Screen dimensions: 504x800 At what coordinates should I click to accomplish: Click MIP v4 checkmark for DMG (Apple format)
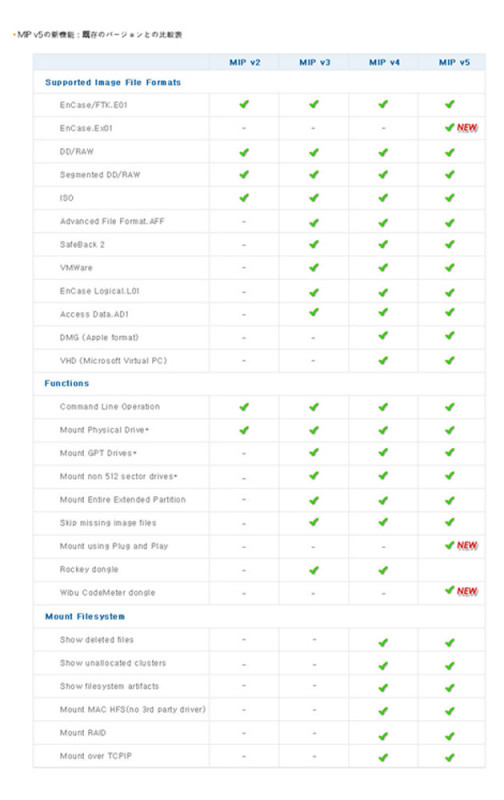point(383,335)
